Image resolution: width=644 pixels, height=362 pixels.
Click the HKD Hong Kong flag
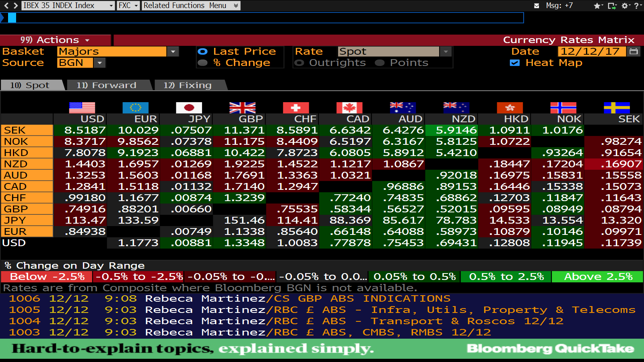510,107
